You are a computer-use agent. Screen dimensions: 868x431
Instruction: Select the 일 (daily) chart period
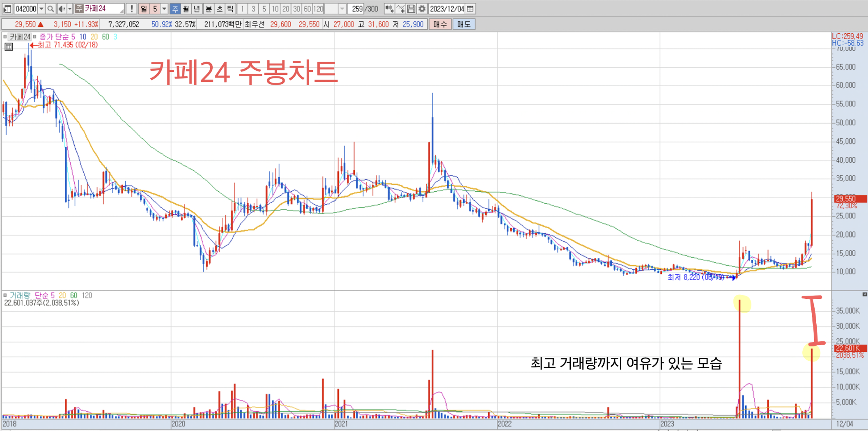pos(144,9)
